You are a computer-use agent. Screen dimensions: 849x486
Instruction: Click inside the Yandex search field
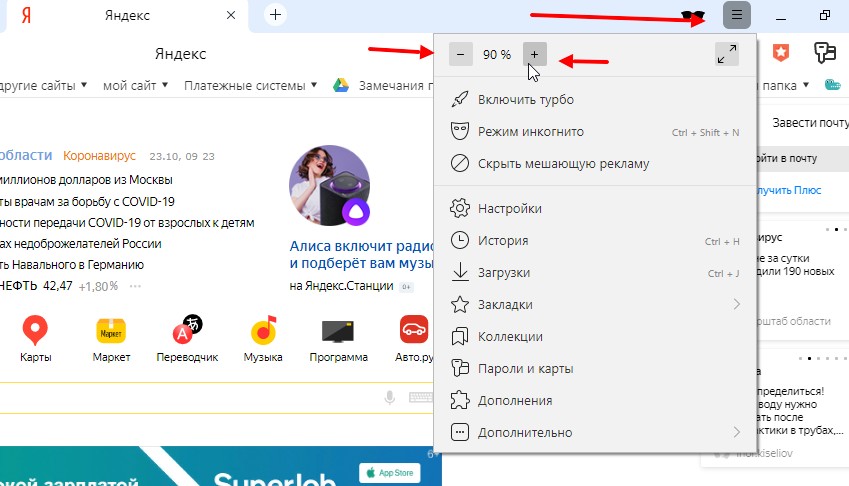coord(217,398)
